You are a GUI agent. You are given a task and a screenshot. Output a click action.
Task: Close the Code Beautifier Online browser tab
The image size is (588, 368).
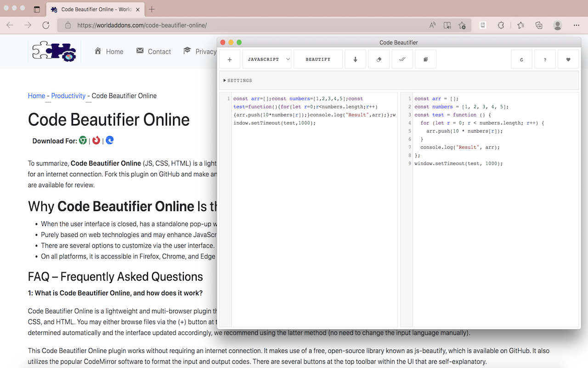138,9
